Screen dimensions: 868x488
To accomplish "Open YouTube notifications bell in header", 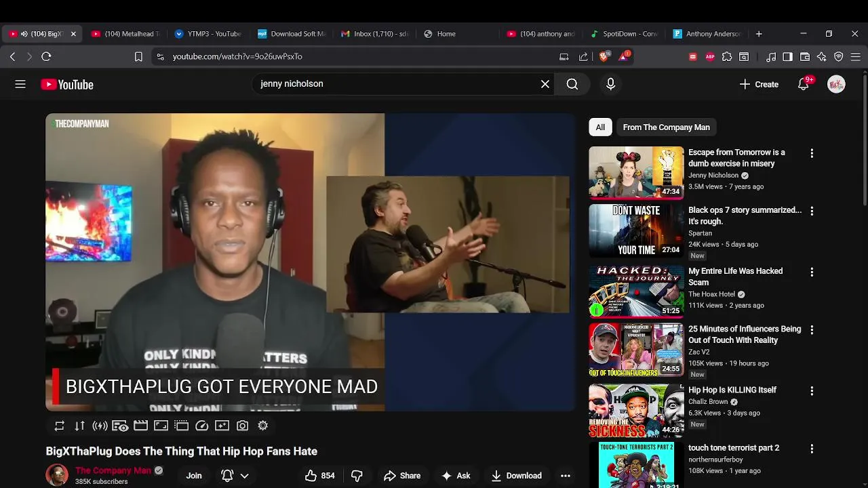I will [x=804, y=84].
